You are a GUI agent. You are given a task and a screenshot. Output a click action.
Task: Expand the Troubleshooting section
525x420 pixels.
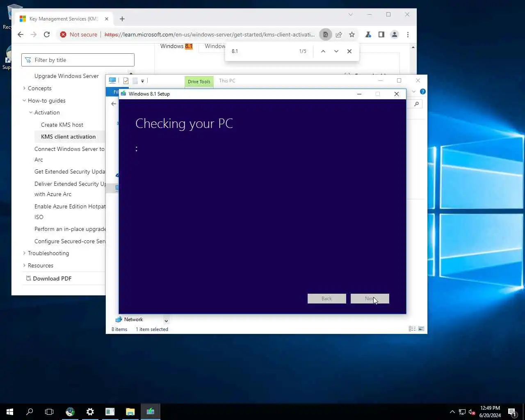pos(24,253)
